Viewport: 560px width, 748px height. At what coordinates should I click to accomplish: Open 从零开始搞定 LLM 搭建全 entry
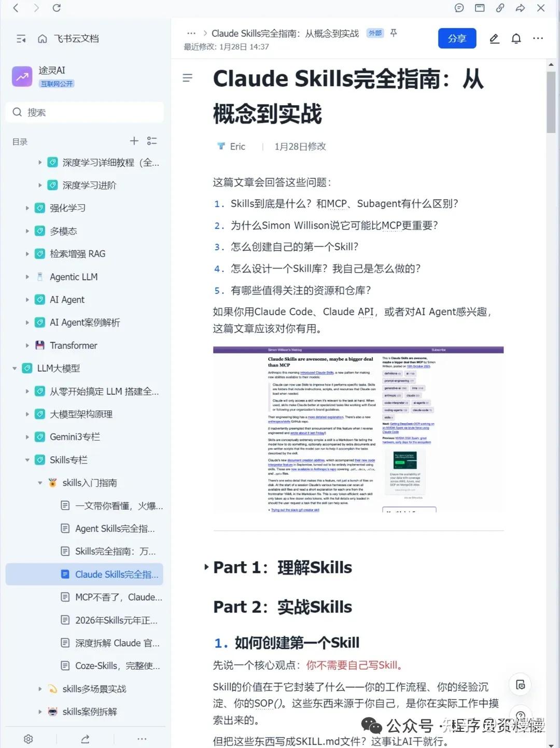click(x=104, y=391)
